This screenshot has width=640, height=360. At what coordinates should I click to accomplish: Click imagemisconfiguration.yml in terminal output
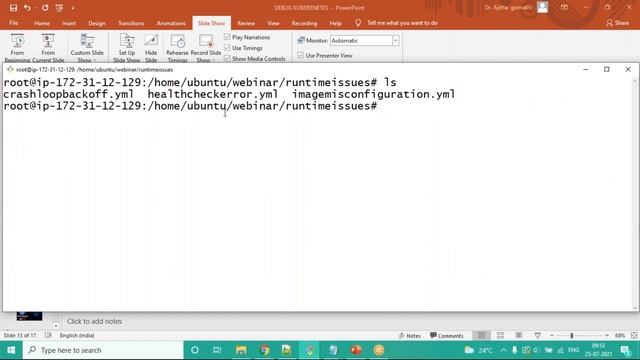[373, 94]
